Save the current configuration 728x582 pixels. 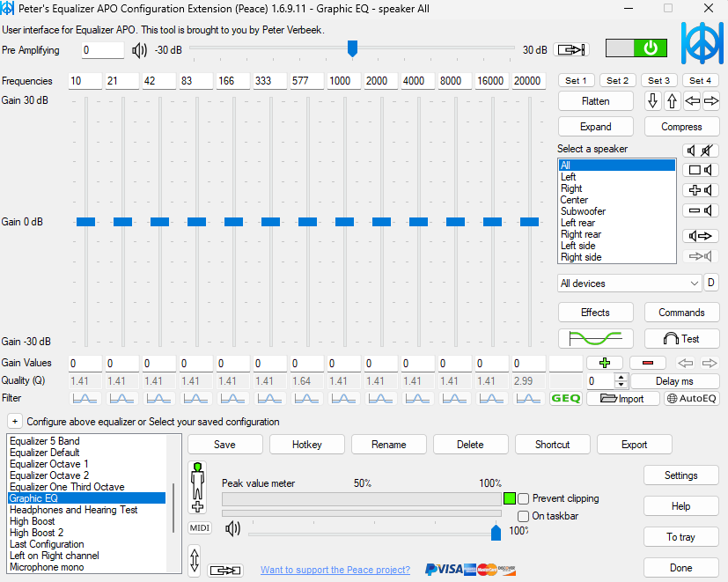pyautogui.click(x=224, y=444)
